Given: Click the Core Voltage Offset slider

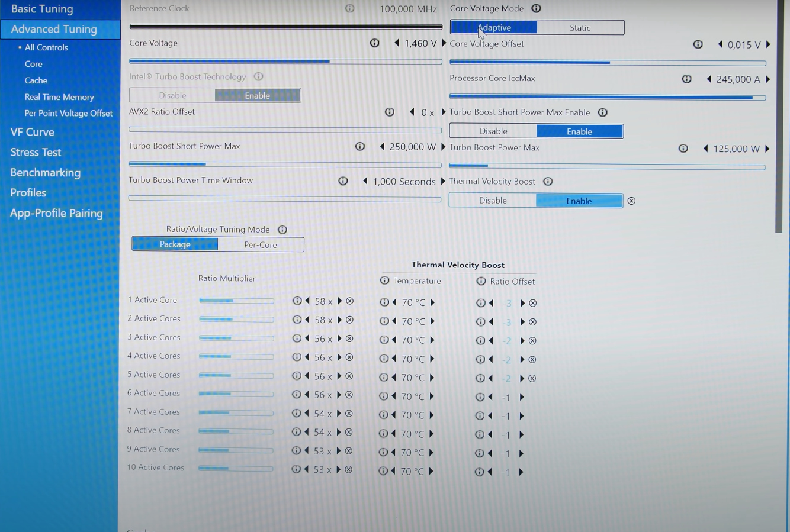Looking at the screenshot, I should (x=607, y=62).
